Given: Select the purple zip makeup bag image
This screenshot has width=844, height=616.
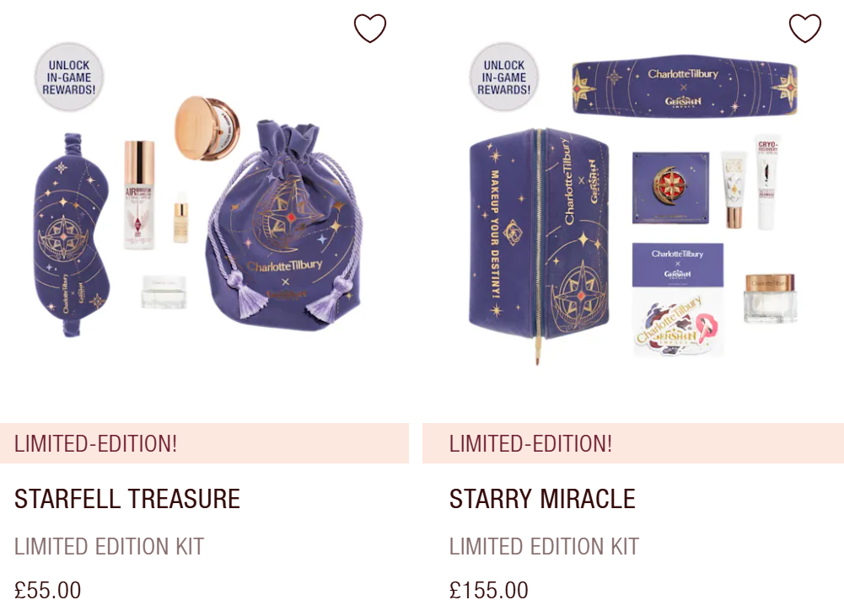Looking at the screenshot, I should (x=540, y=244).
